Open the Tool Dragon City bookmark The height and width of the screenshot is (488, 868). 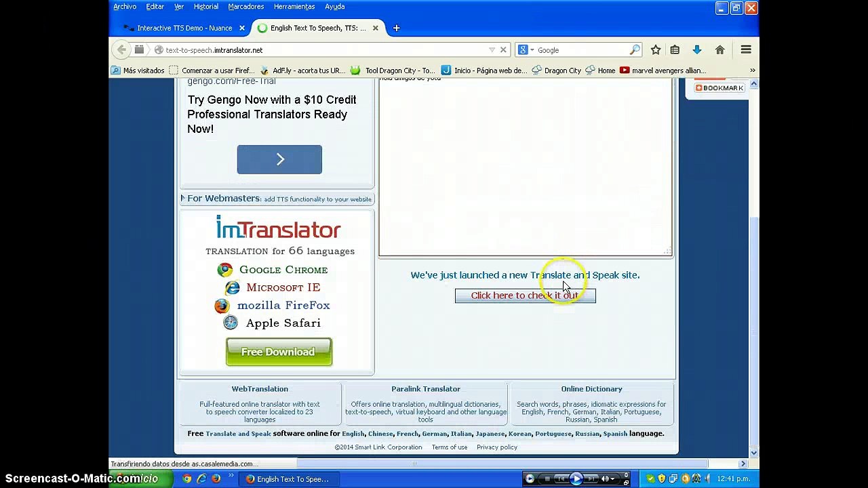click(393, 70)
